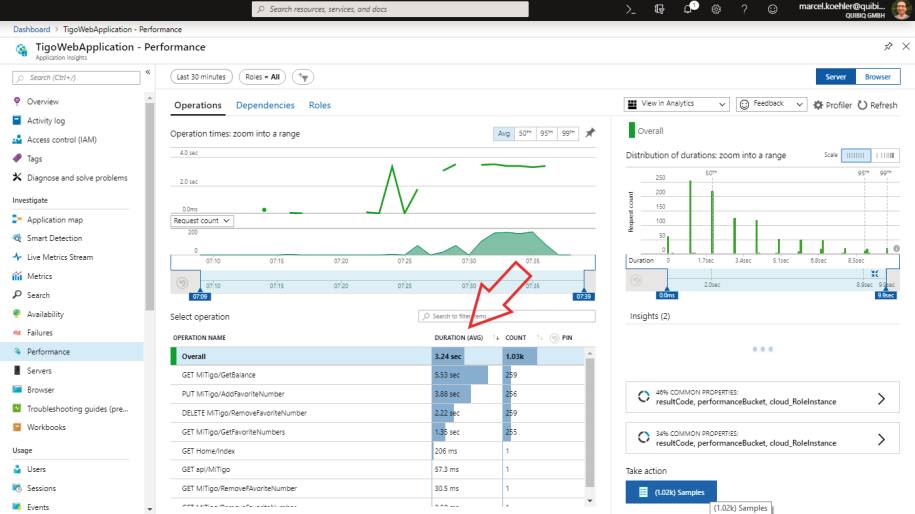
Task: Pin the Operation times chart
Action: click(x=590, y=133)
